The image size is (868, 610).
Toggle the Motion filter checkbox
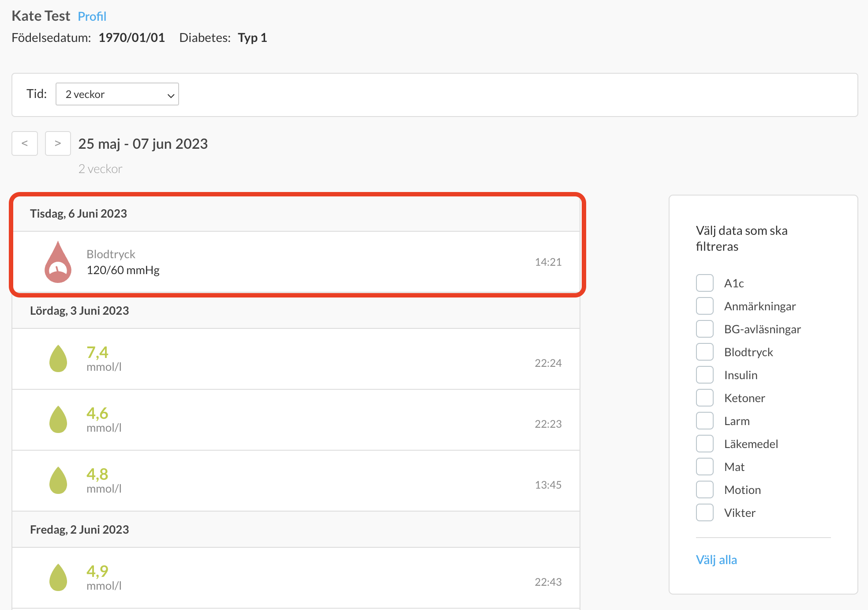point(705,490)
